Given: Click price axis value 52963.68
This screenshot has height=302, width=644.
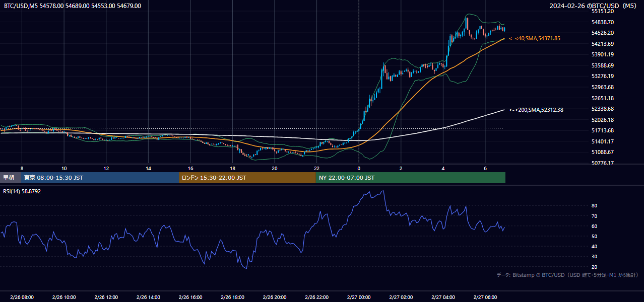Looking at the screenshot, I should click(602, 87).
